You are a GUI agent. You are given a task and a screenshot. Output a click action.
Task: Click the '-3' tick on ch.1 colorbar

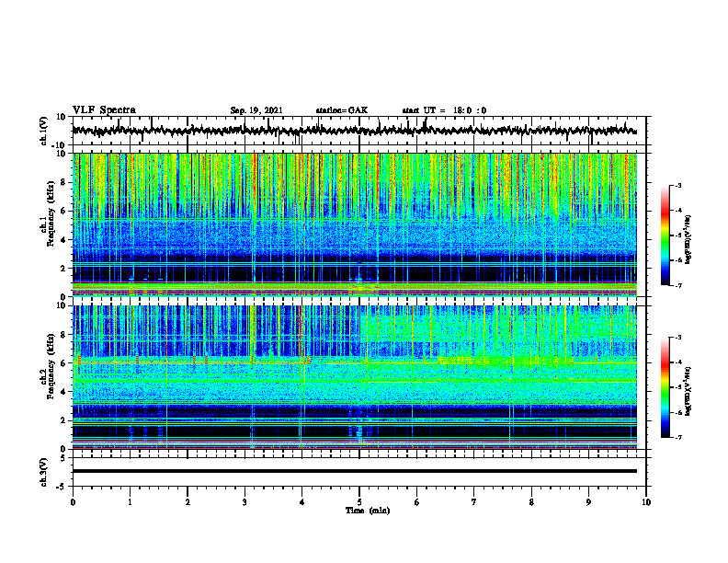[677, 185]
